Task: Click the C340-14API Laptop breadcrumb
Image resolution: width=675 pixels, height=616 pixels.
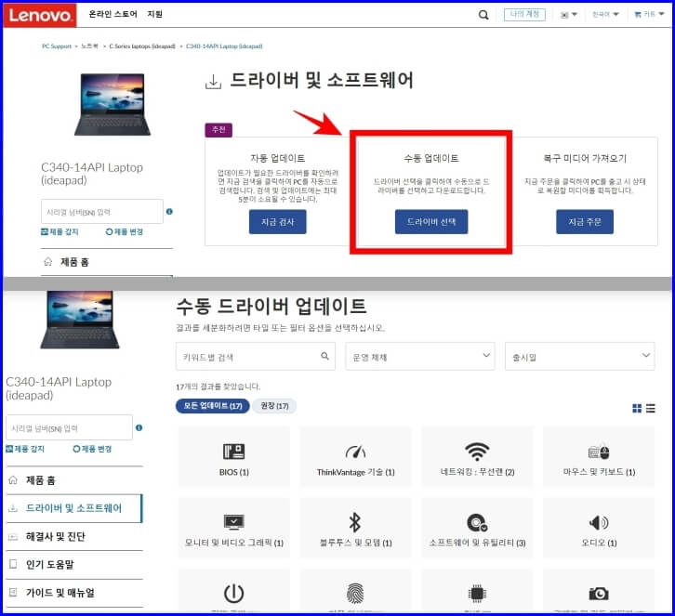Action: pyautogui.click(x=224, y=46)
